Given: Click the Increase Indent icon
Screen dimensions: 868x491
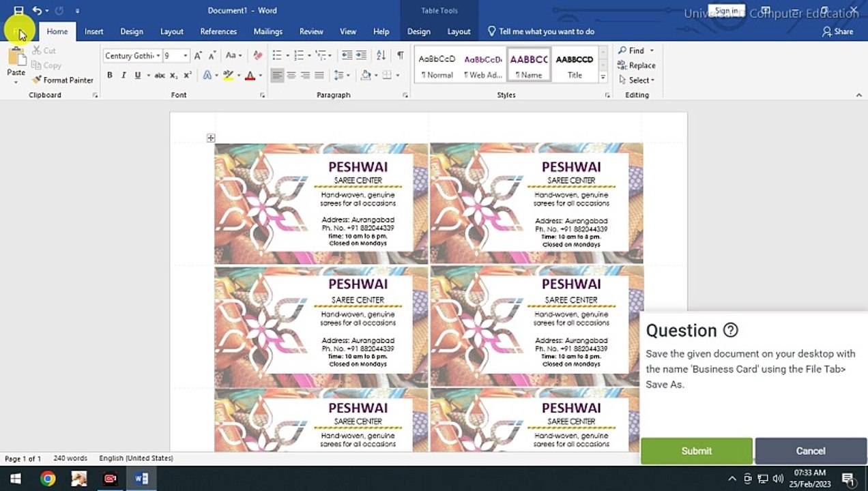Looking at the screenshot, I should pos(362,56).
